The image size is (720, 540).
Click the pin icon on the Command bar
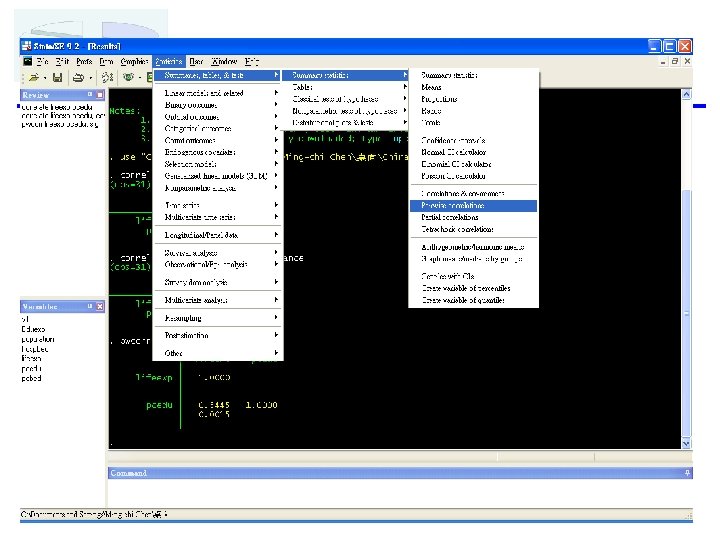[687, 473]
